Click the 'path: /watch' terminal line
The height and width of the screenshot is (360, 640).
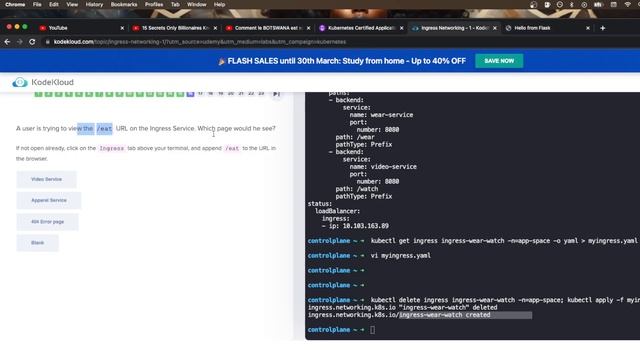coord(357,189)
